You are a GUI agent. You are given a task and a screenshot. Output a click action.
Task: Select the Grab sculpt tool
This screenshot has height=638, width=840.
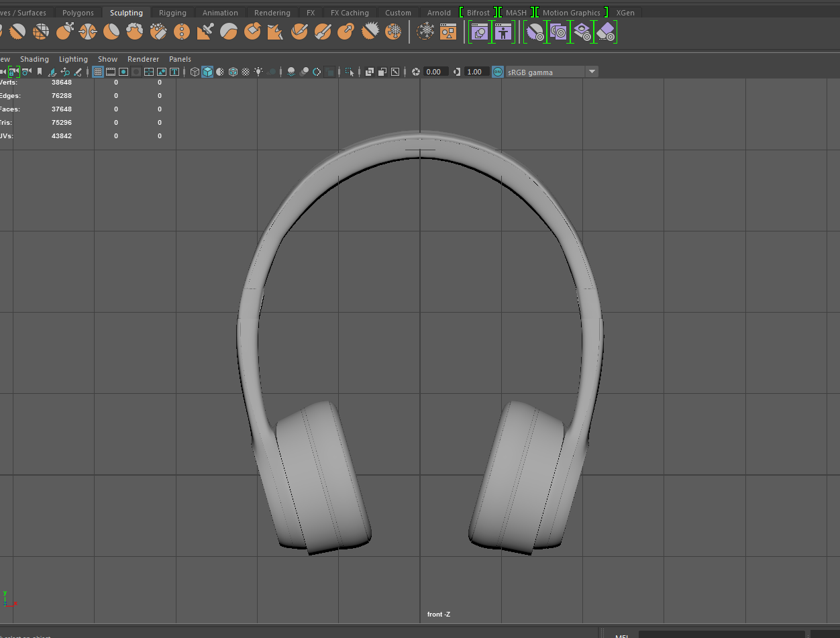(64, 32)
